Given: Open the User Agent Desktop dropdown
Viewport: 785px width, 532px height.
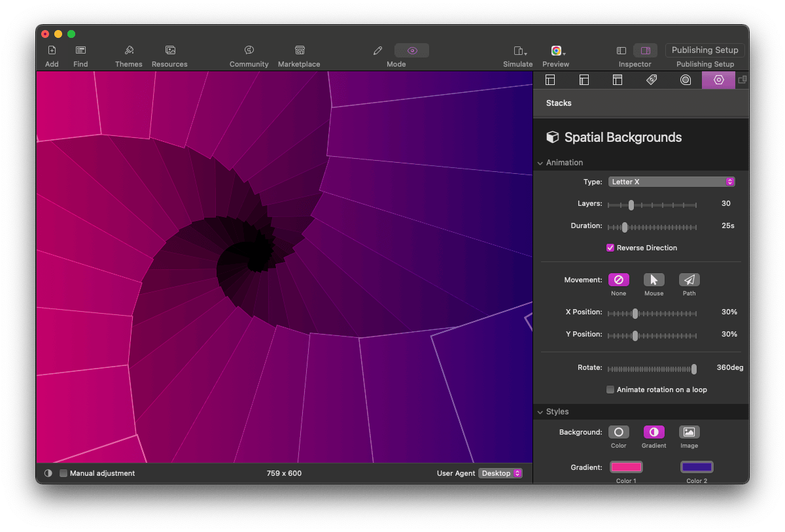Looking at the screenshot, I should point(500,473).
